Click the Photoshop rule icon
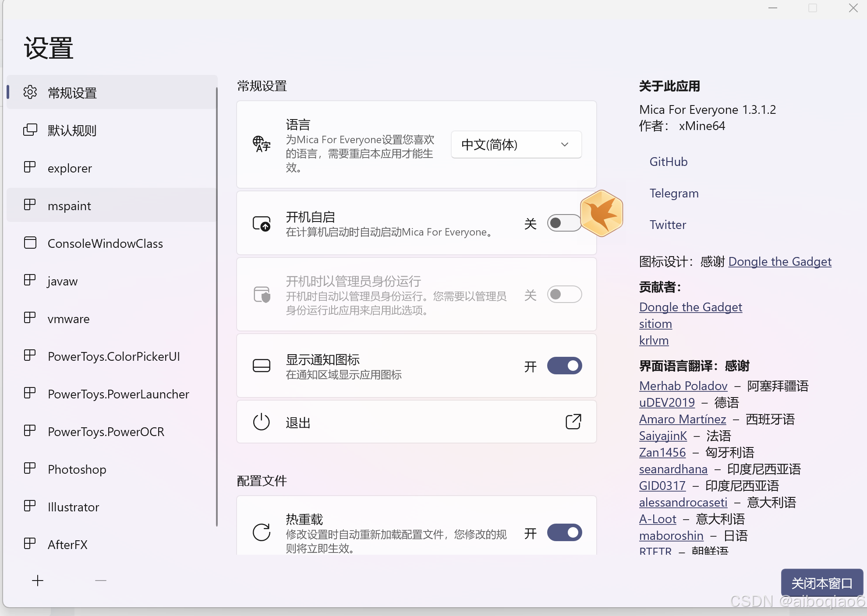The image size is (867, 616). click(x=30, y=468)
